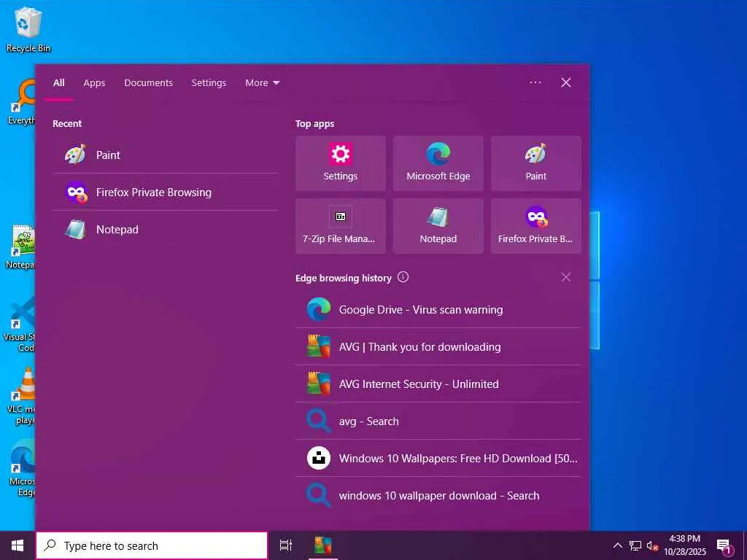Open the avg - Search history entry
This screenshot has width=747, height=560.
click(x=438, y=421)
